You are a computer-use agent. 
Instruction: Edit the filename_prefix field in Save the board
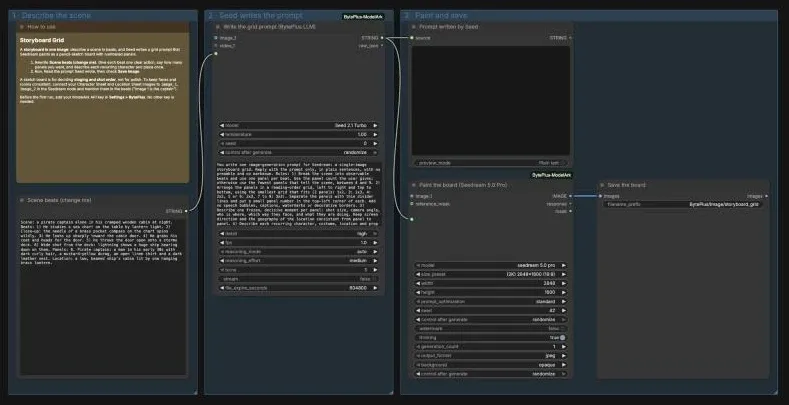(683, 204)
